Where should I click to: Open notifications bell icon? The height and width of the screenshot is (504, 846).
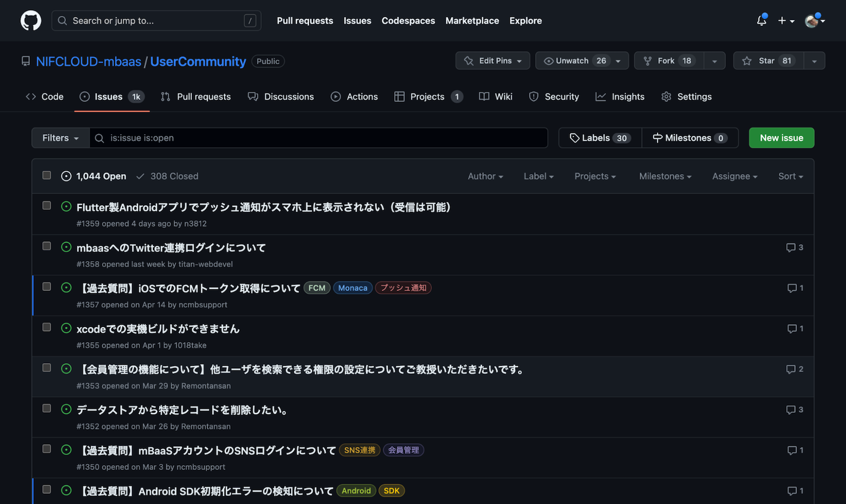click(x=761, y=20)
